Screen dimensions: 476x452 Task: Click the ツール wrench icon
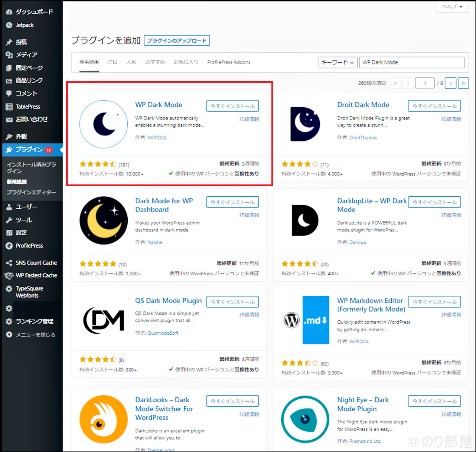(x=9, y=220)
